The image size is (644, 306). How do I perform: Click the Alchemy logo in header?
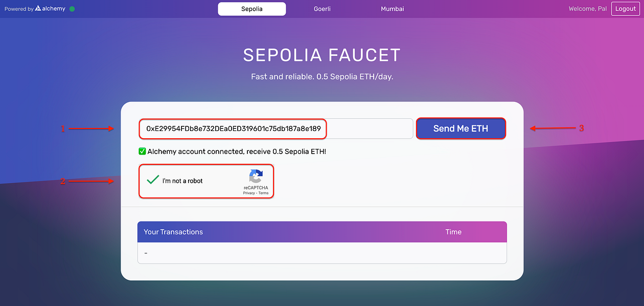(50, 9)
